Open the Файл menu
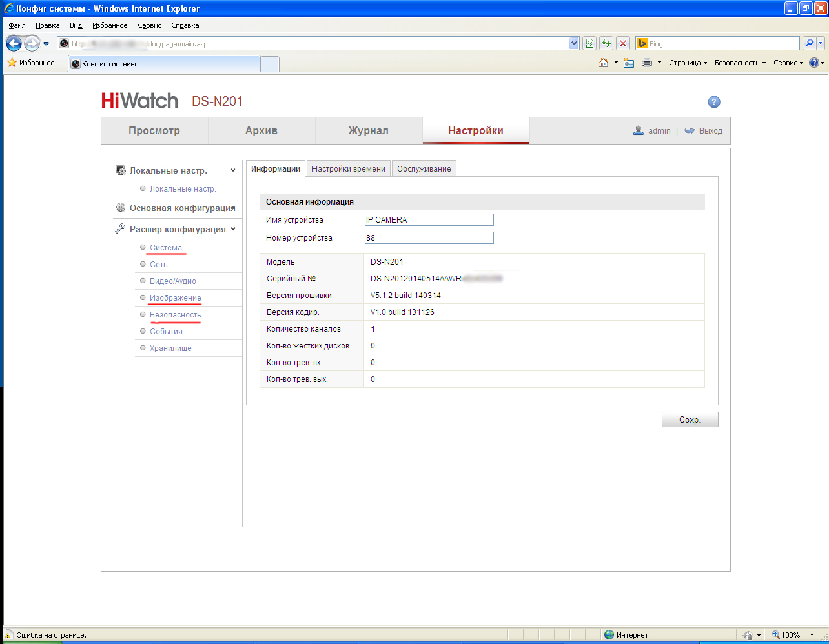The width and height of the screenshot is (829, 644). pos(17,25)
